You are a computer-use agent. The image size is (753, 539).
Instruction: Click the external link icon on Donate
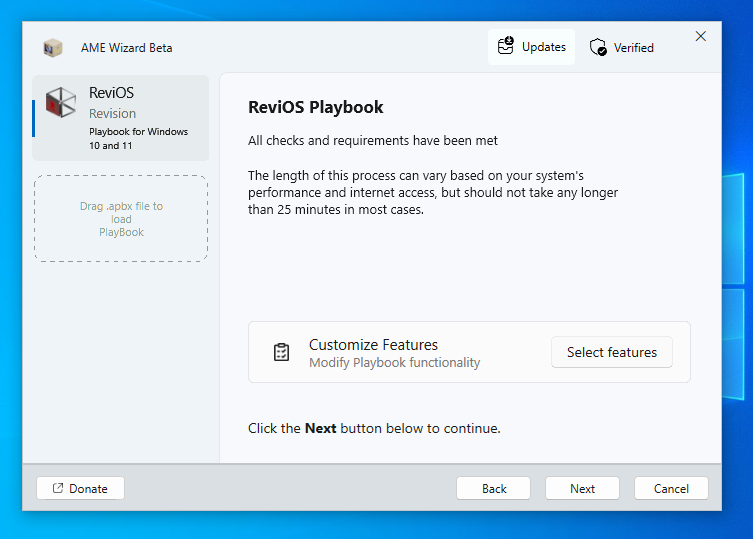click(58, 488)
